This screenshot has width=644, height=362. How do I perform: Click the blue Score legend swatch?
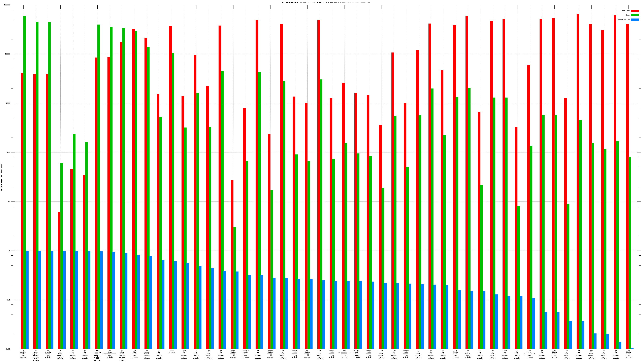click(x=635, y=20)
